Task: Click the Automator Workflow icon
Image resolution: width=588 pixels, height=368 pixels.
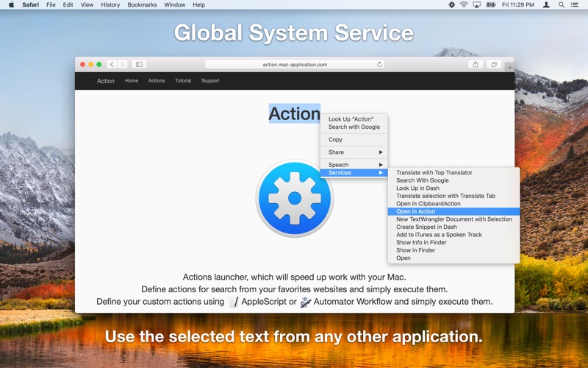Action: [306, 302]
